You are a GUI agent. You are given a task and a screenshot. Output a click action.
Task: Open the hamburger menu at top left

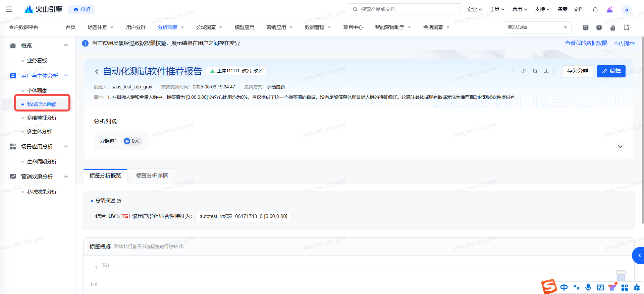coord(9,9)
